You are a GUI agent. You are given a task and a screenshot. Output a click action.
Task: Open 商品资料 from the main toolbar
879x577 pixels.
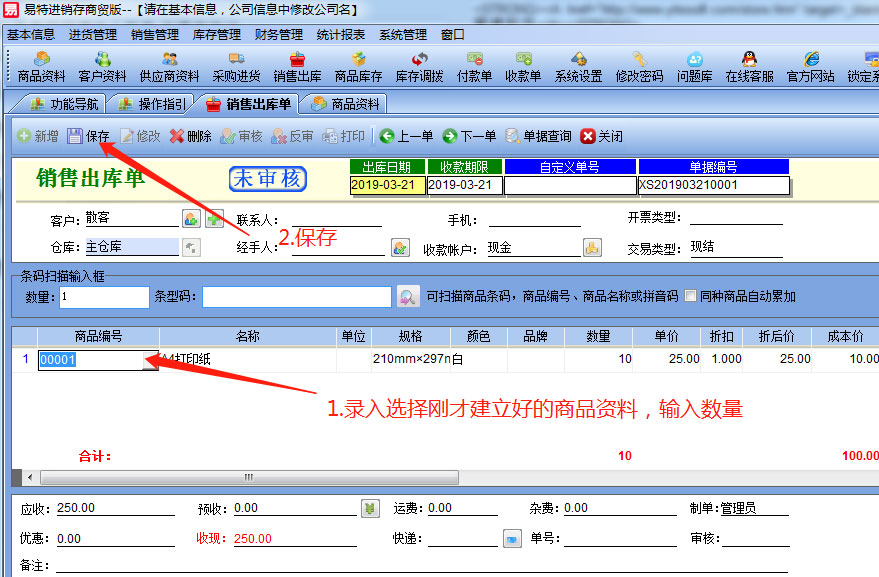[x=41, y=67]
